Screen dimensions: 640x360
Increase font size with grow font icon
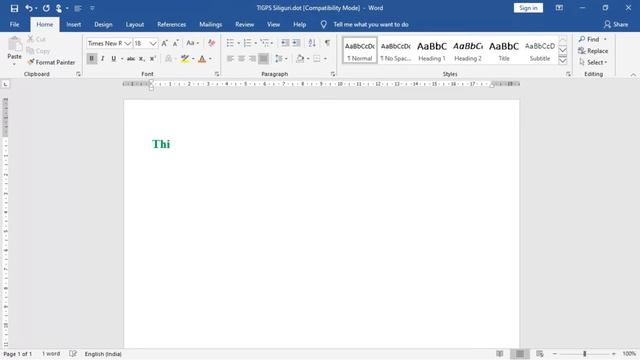click(x=164, y=43)
